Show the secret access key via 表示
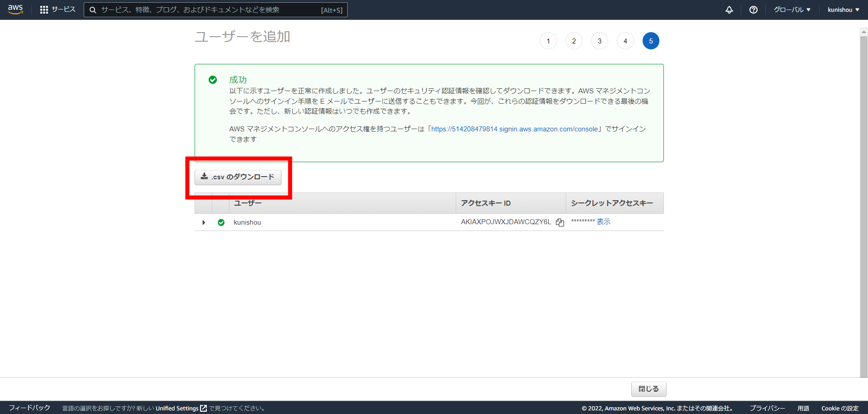The width and height of the screenshot is (868, 414). pos(604,221)
